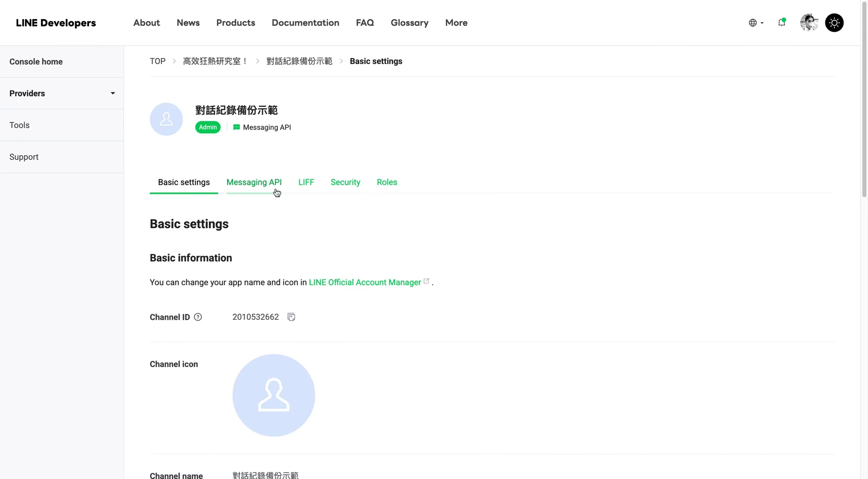Open 高效狂熱研究室！ provider breadcrumb

pyautogui.click(x=215, y=61)
